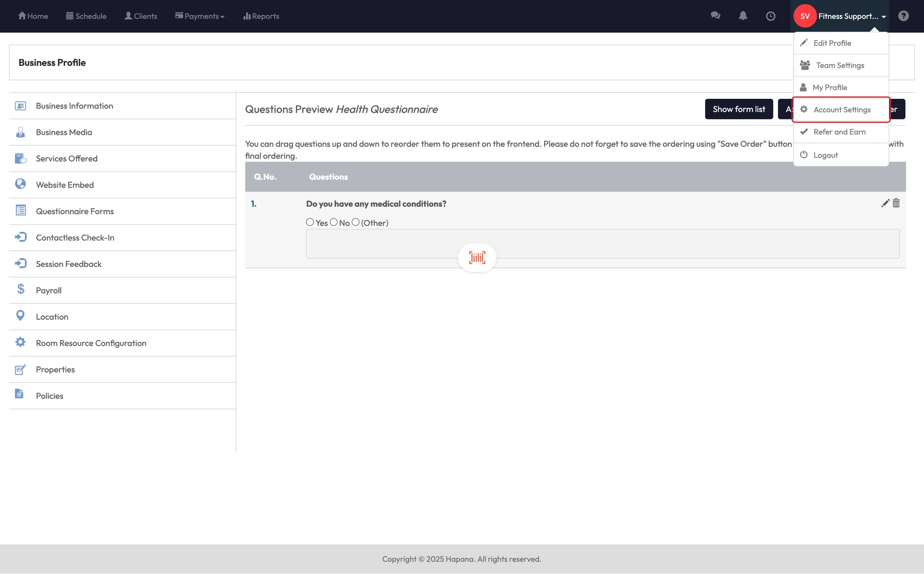Select the Yes radio button

[x=310, y=222]
